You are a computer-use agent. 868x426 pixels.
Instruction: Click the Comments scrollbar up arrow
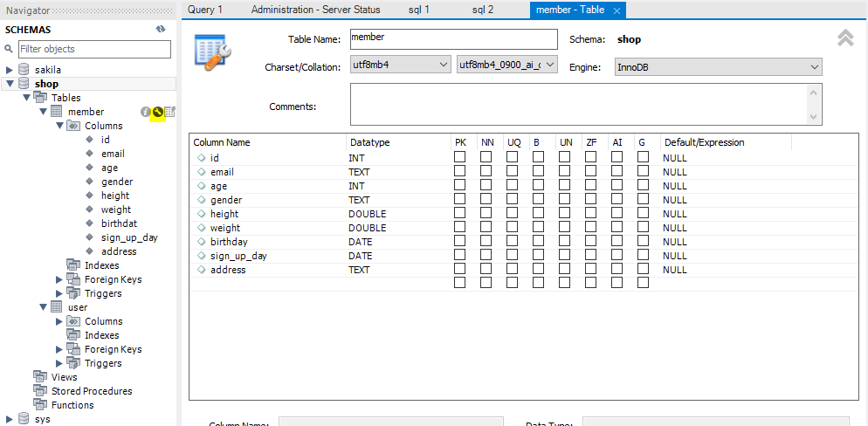click(x=813, y=93)
